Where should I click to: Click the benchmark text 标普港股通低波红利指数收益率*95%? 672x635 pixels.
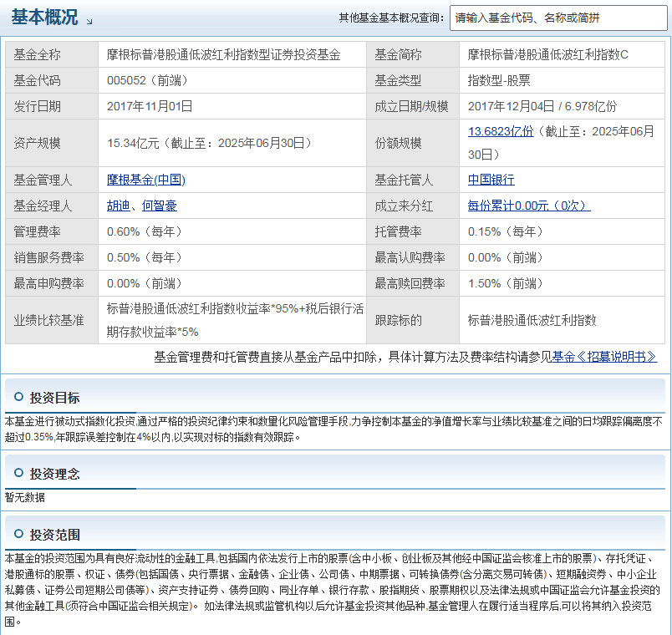[x=202, y=309]
